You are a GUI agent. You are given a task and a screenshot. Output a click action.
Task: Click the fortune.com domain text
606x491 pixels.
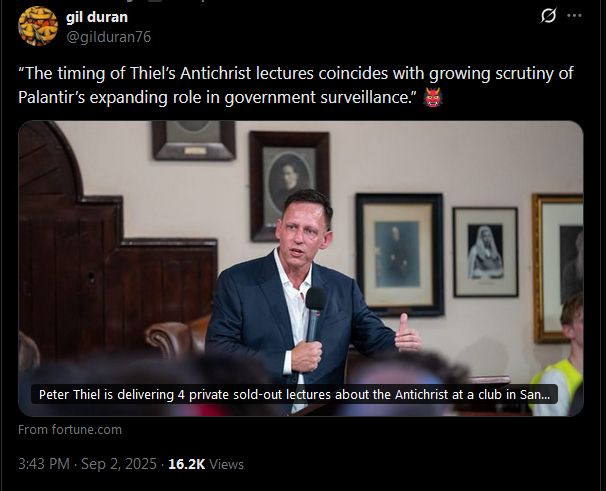click(87, 430)
